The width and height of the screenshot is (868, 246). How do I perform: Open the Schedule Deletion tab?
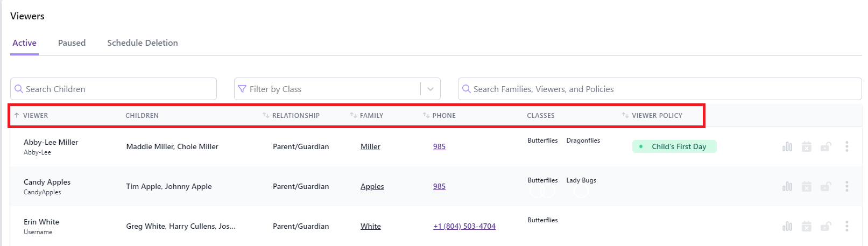pos(143,43)
